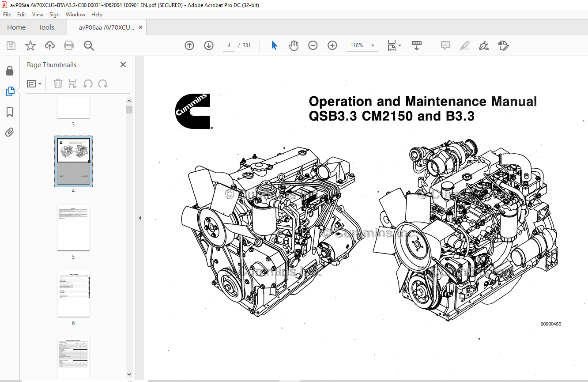
Task: Choose the Selection arrow tool
Action: pos(274,45)
